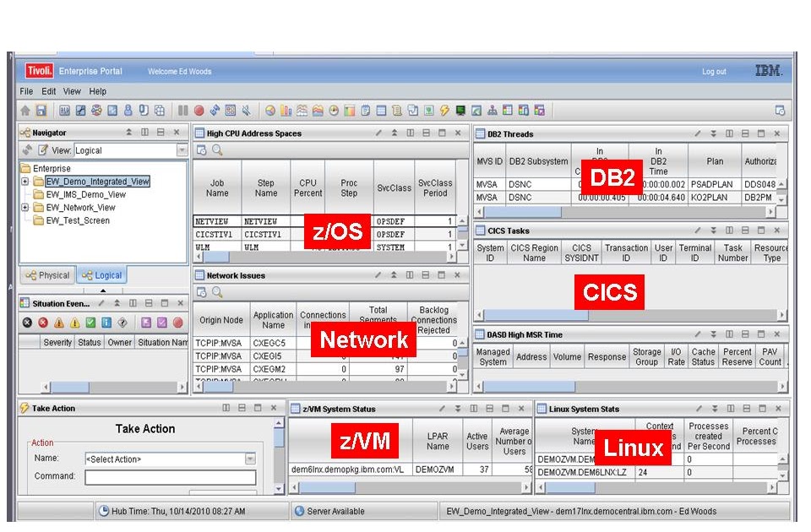Expand the EW_Demo_Integrated_View tree node

24,182
